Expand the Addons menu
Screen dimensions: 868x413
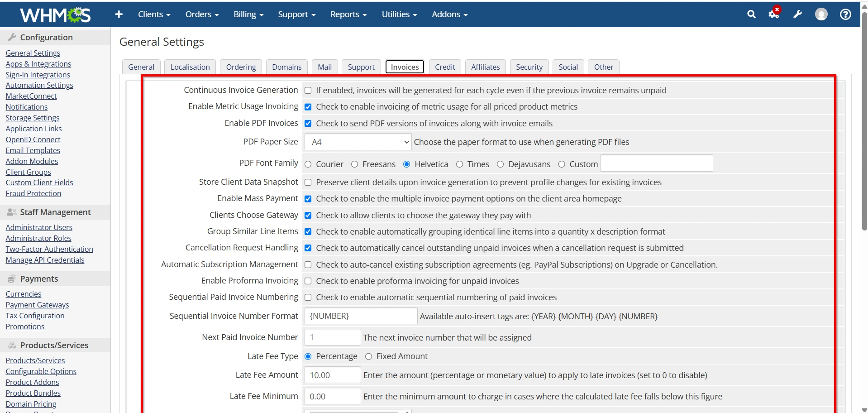click(450, 14)
